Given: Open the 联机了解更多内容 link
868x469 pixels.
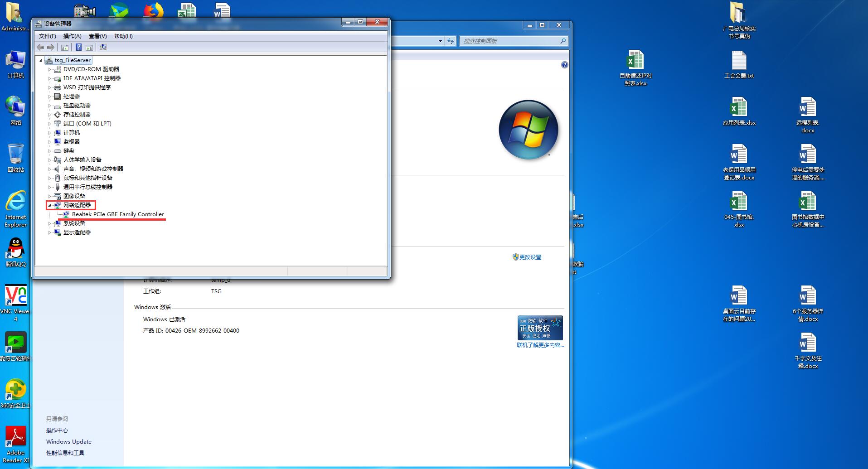Looking at the screenshot, I should pos(540,345).
